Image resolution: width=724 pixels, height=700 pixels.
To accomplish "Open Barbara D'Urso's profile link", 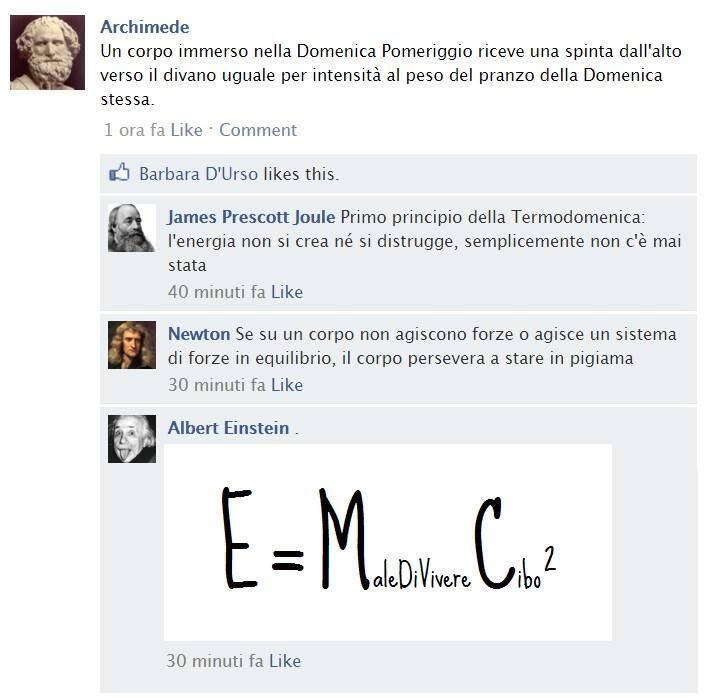I will (199, 174).
